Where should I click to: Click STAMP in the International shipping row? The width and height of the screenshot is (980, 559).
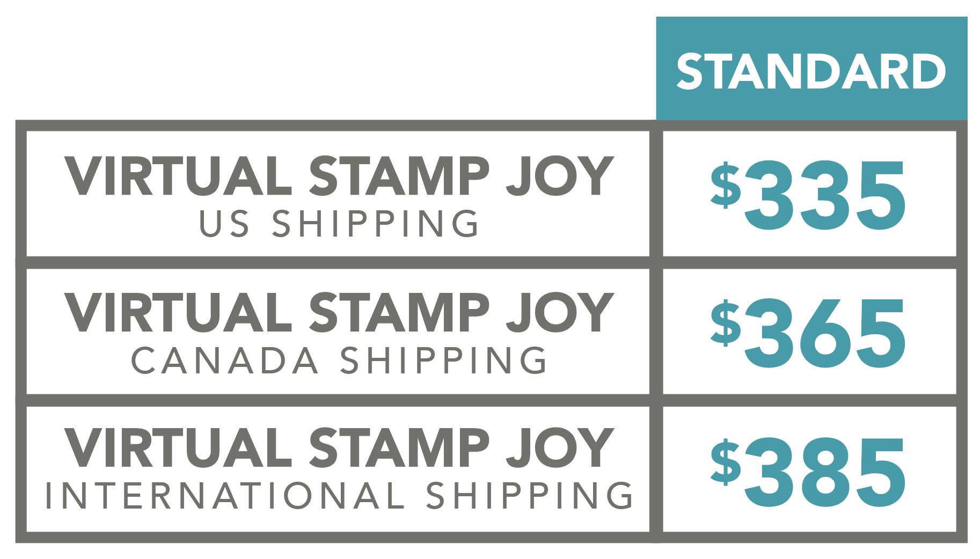click(399, 447)
